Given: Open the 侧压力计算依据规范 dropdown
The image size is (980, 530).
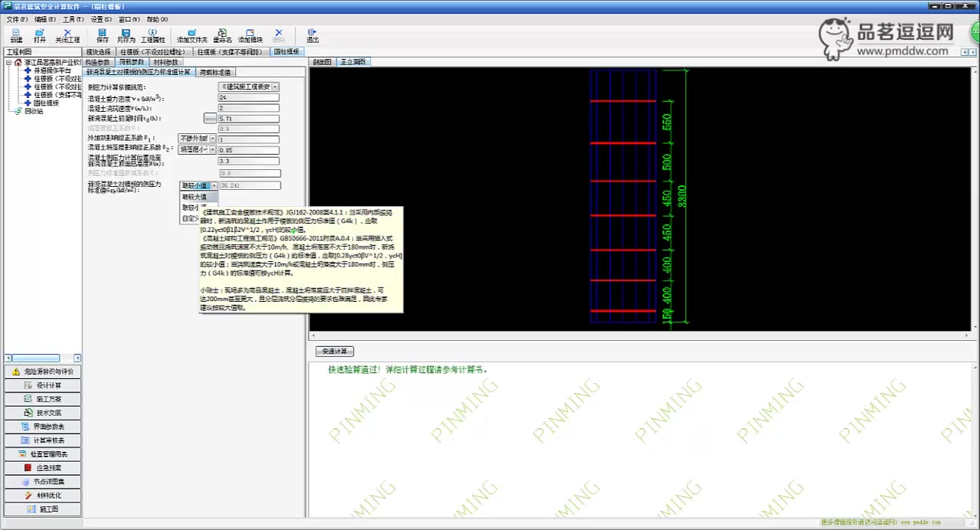Looking at the screenshot, I should [x=275, y=87].
